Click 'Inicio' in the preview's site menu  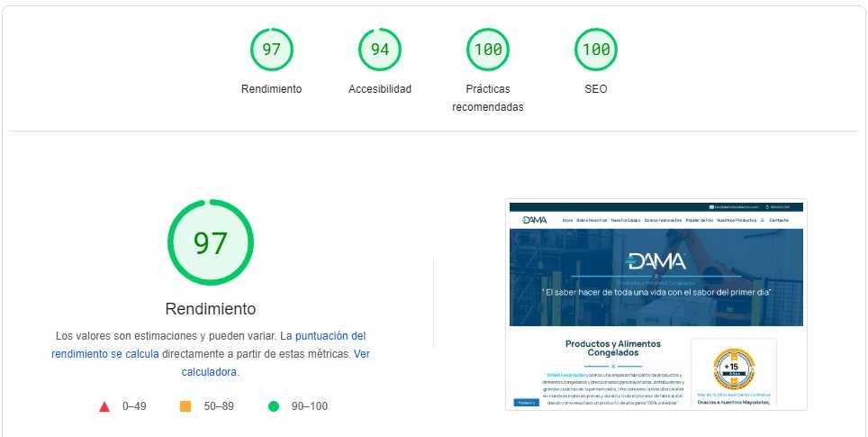(567, 220)
